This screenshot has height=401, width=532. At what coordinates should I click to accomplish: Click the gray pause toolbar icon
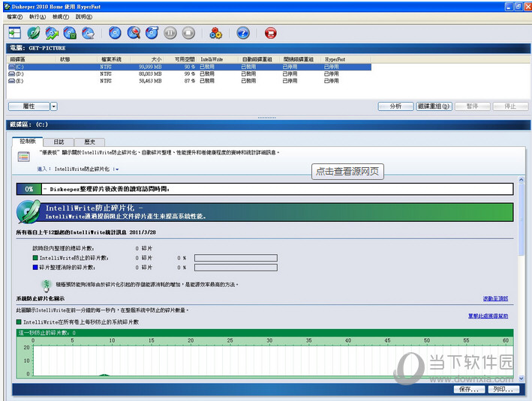pos(170,33)
